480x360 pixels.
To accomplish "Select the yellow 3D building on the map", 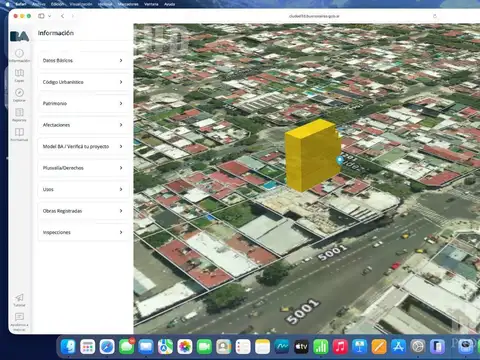I will point(312,155).
